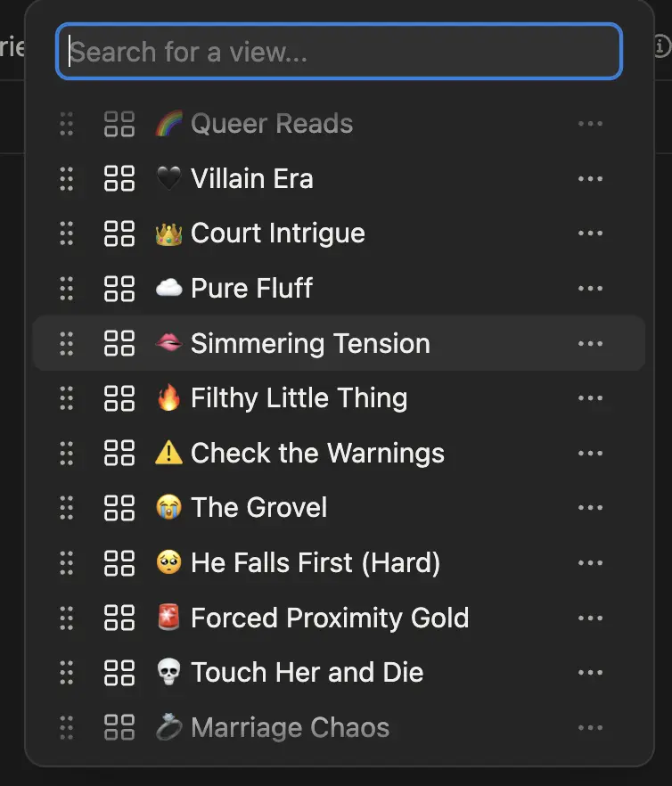Viewport: 672px width, 786px height.
Task: Click the grid icon next to Court Intrigue
Action: coord(119,233)
